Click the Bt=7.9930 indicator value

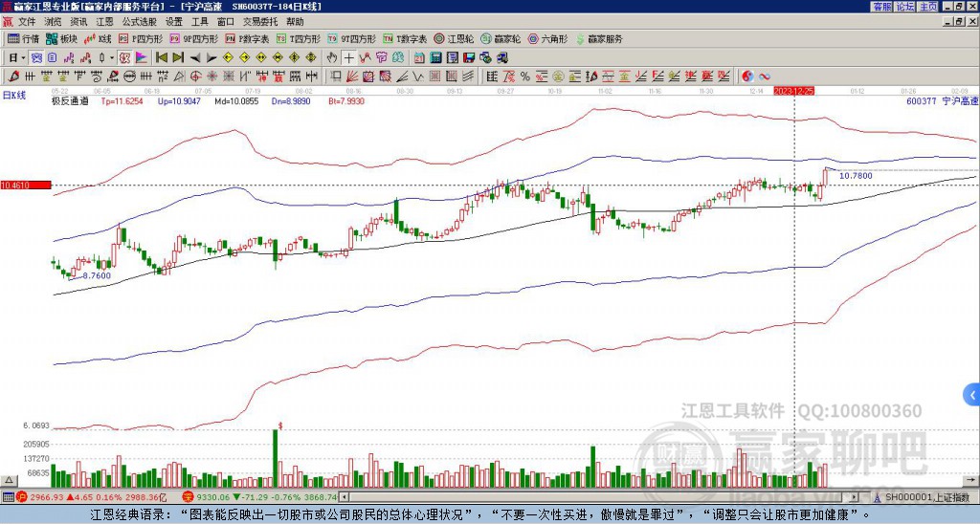point(346,100)
